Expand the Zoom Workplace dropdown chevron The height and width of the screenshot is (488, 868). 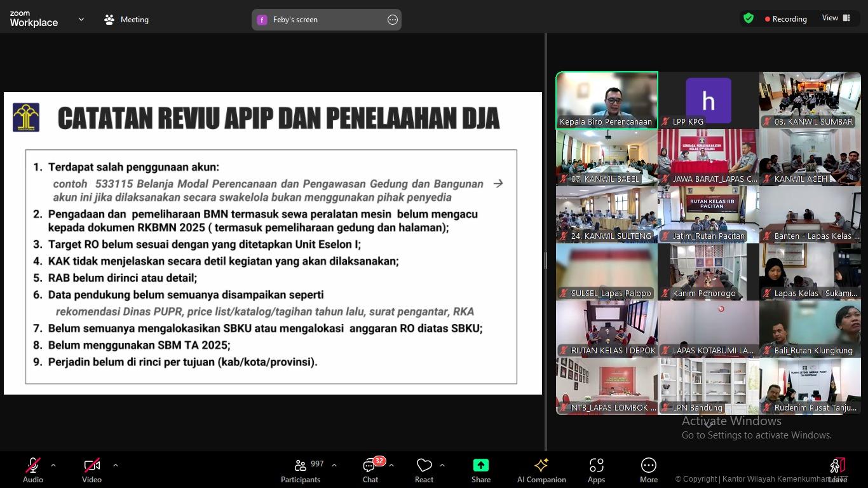(x=81, y=20)
